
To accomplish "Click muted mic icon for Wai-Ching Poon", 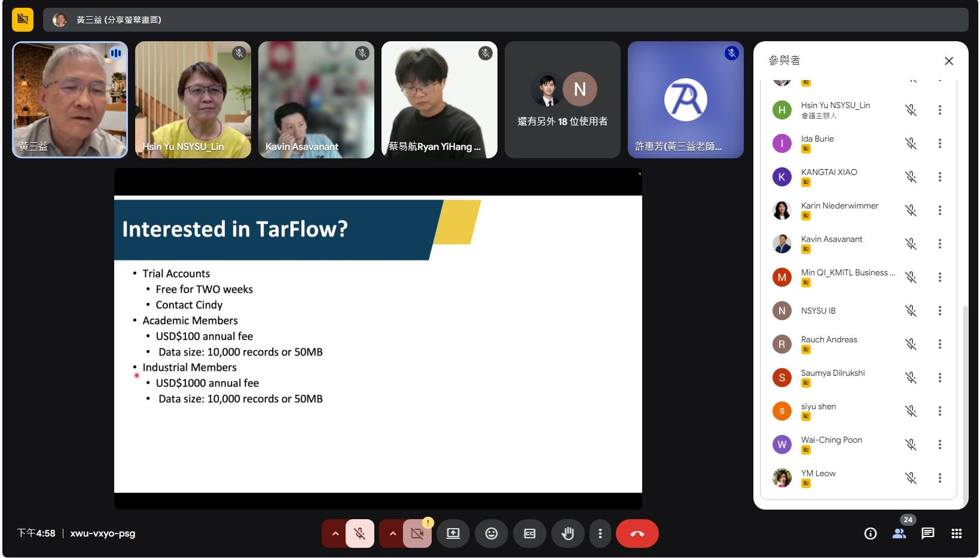I will [x=911, y=444].
